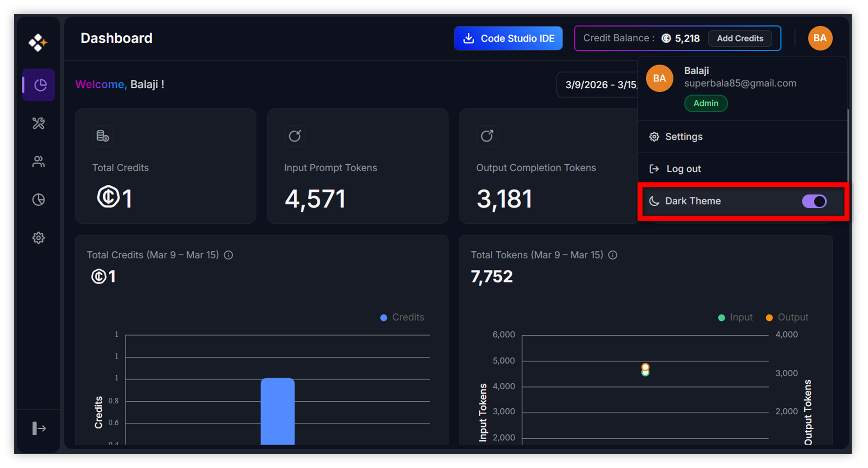This screenshot has width=868, height=468.
Task: Open the Dashboard pie chart sidebar icon
Action: pos(39,85)
